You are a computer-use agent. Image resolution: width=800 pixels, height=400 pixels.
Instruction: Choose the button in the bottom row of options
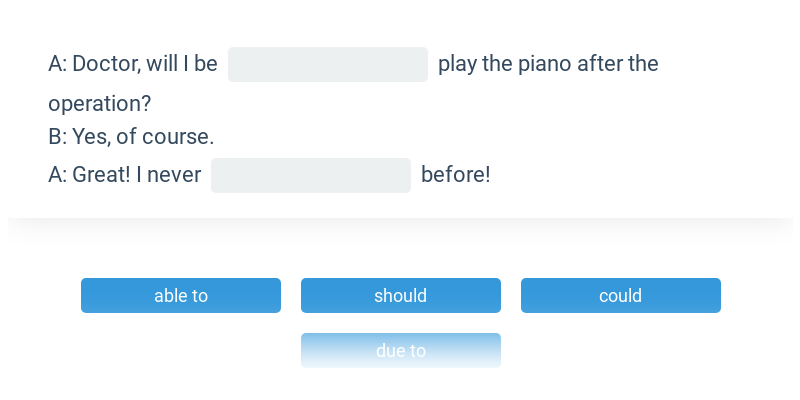401,351
